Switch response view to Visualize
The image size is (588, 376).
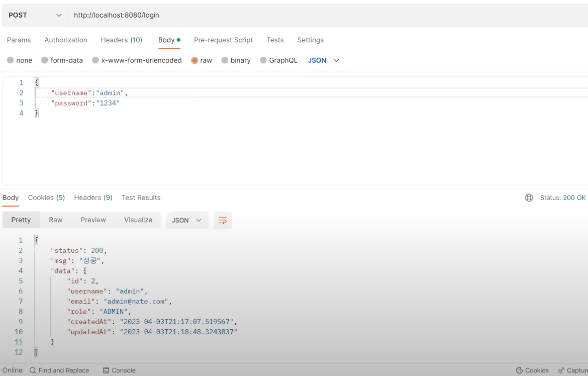click(x=138, y=220)
